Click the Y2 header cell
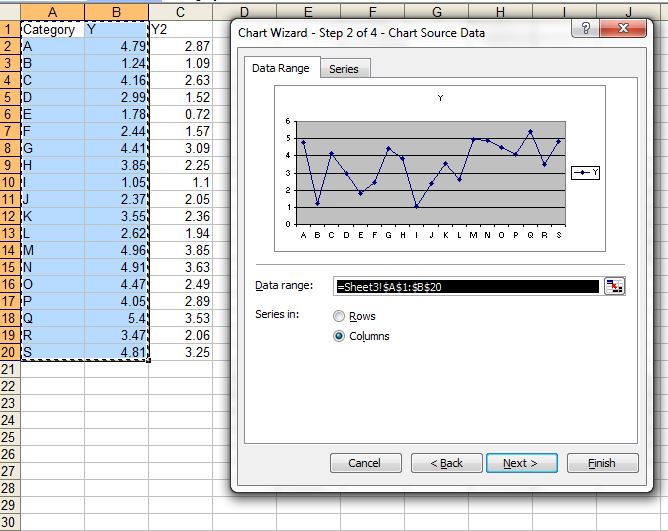This screenshot has height=531, width=668. 180,29
